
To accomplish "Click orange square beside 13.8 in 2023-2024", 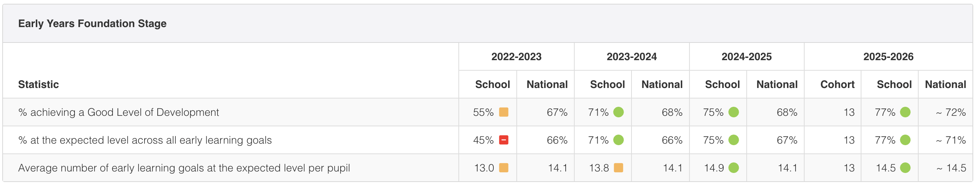I will 618,168.
